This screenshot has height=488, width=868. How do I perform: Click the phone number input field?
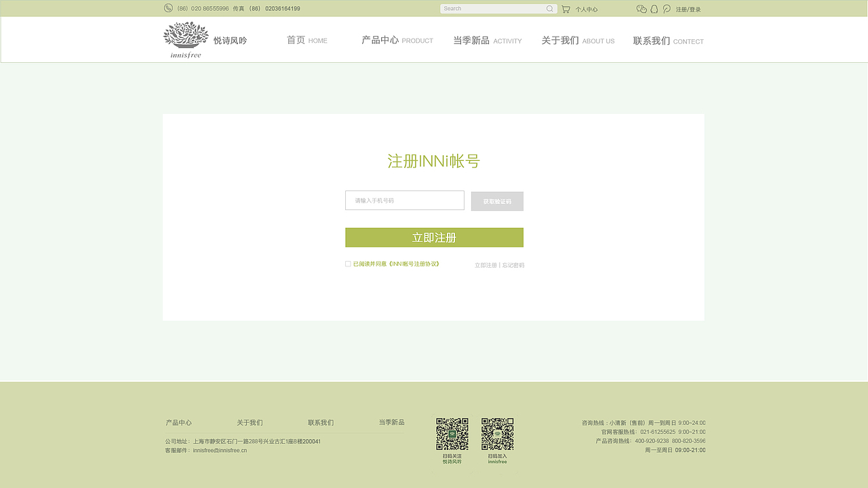(404, 200)
